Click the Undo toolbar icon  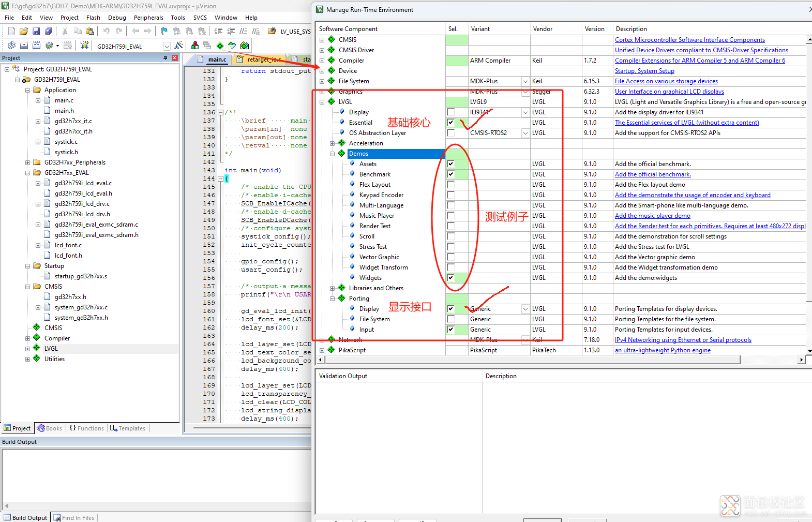click(x=107, y=31)
